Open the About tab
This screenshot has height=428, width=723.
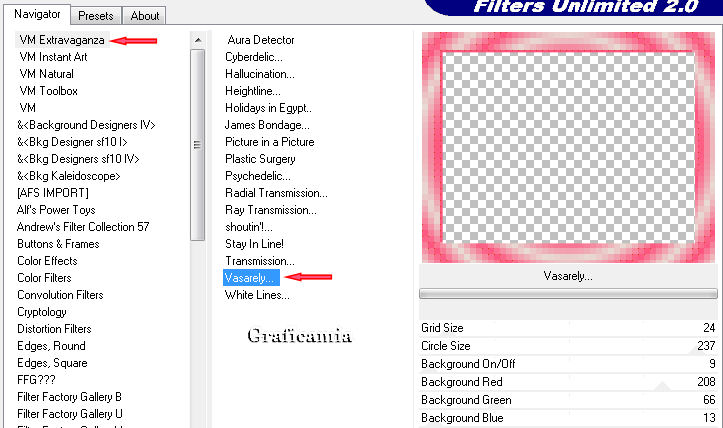(145, 15)
